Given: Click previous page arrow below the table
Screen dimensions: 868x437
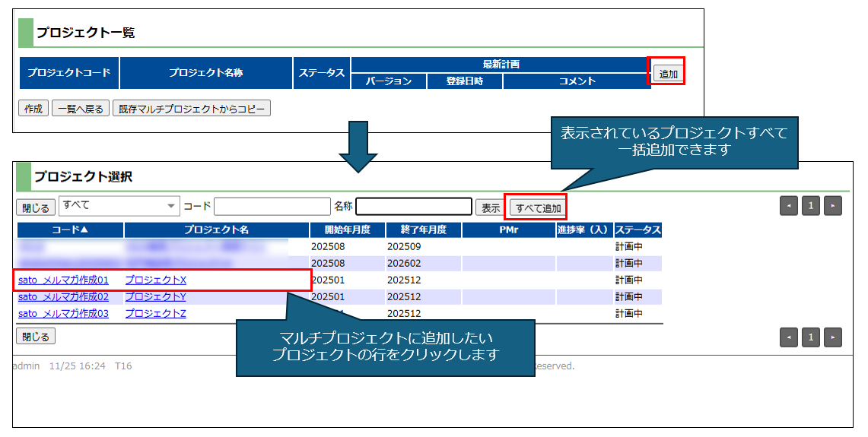Looking at the screenshot, I should click(x=790, y=337).
